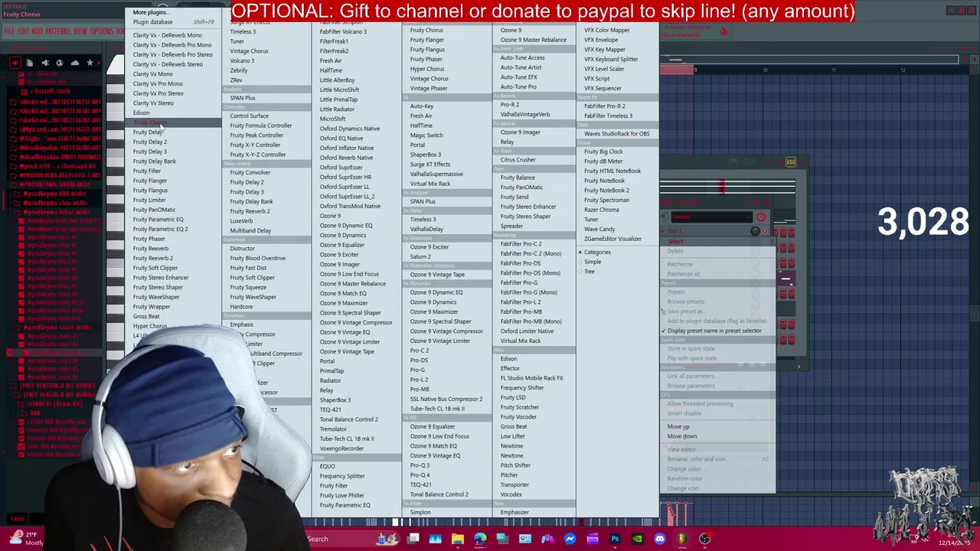
Task: Select the Simple view option
Action: point(593,262)
